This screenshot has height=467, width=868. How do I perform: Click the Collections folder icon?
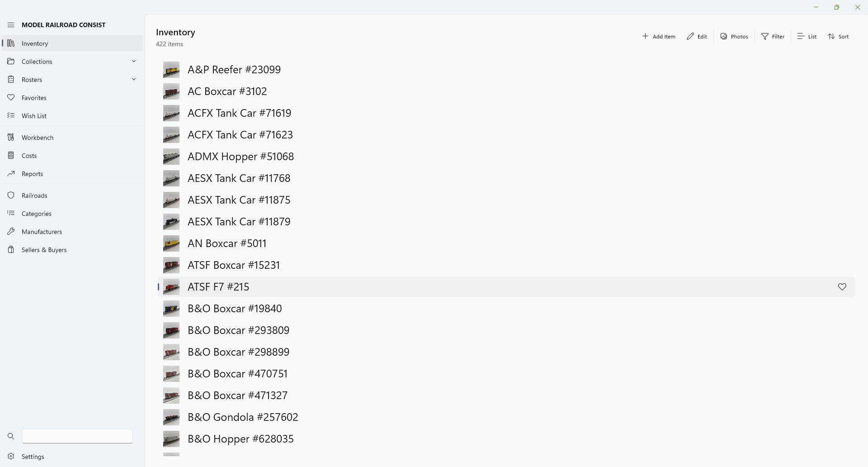pos(11,62)
